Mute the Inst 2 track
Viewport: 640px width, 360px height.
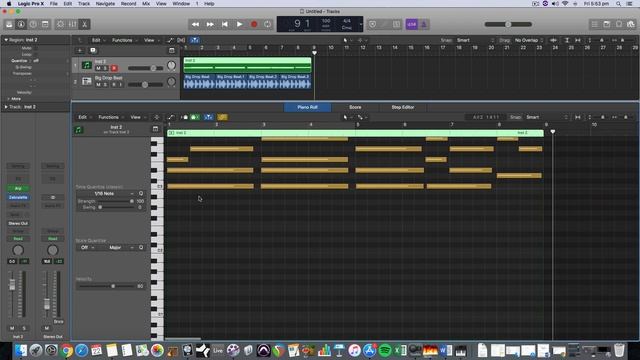98,68
